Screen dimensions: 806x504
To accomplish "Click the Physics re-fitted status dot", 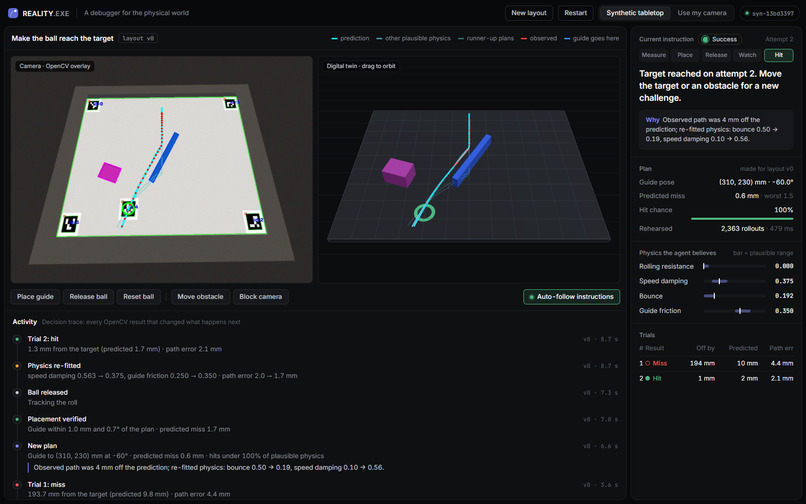I will click(x=17, y=366).
